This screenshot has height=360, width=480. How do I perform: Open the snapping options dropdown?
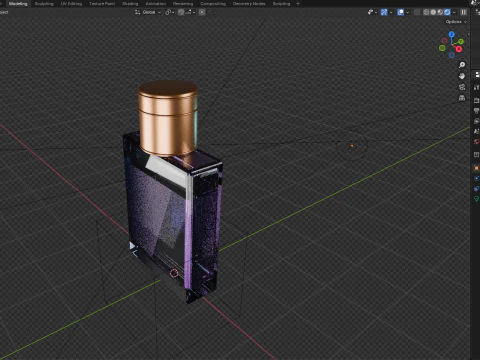tap(190, 12)
